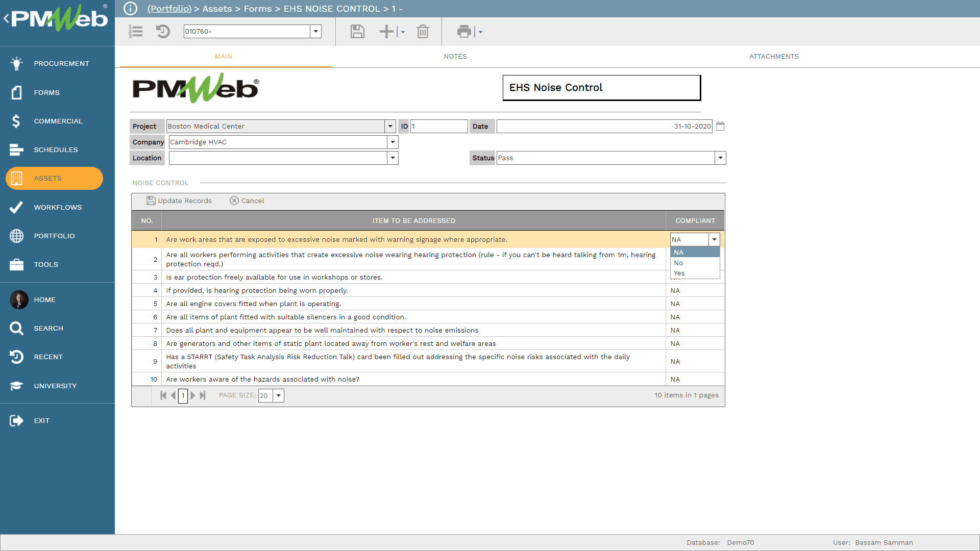Image resolution: width=980 pixels, height=551 pixels.
Task: Click the EHS Noise Control title box
Action: point(601,88)
